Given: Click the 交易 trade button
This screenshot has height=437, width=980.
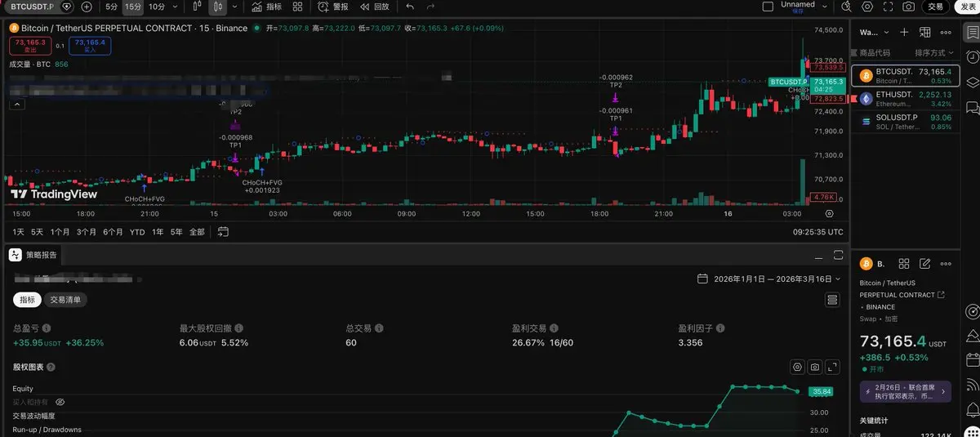Looking at the screenshot, I should click(x=935, y=7).
